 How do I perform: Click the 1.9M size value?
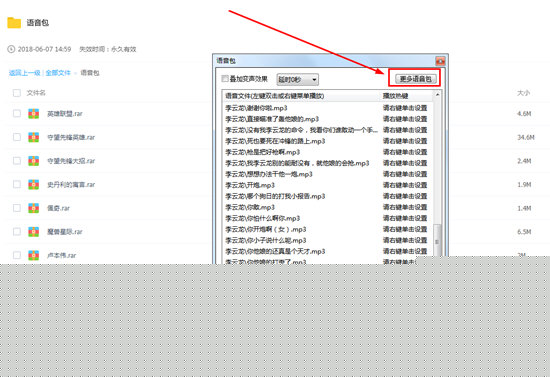point(524,184)
